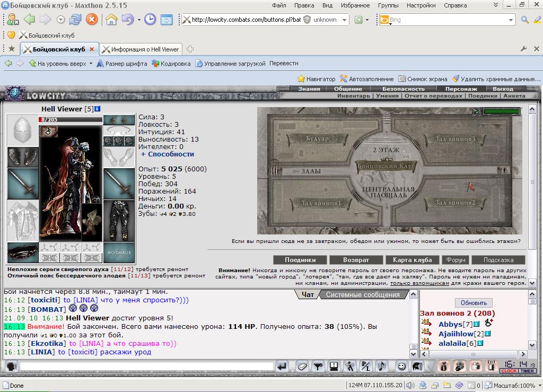
Task: Open the Масштаб:100% zoom dropdown
Action: 539,386
